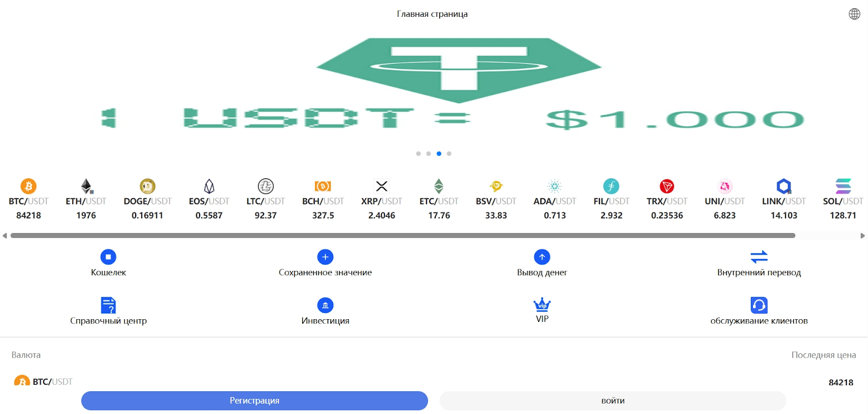Click the VIP crown icon

pos(542,305)
